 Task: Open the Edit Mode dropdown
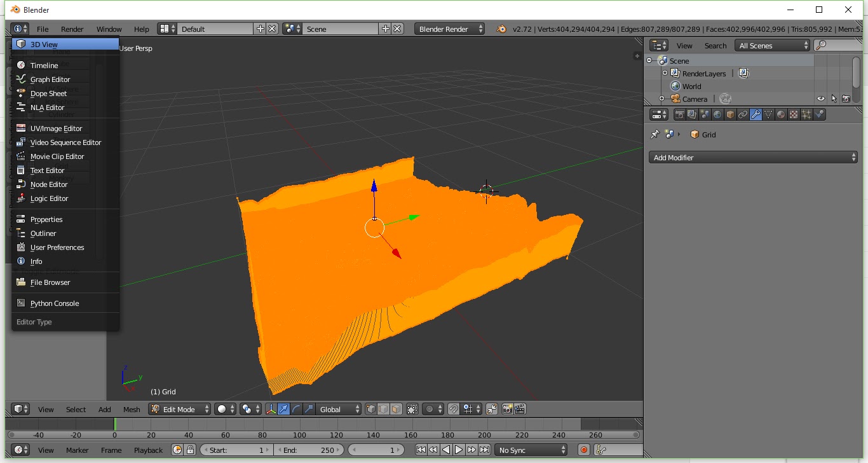180,409
